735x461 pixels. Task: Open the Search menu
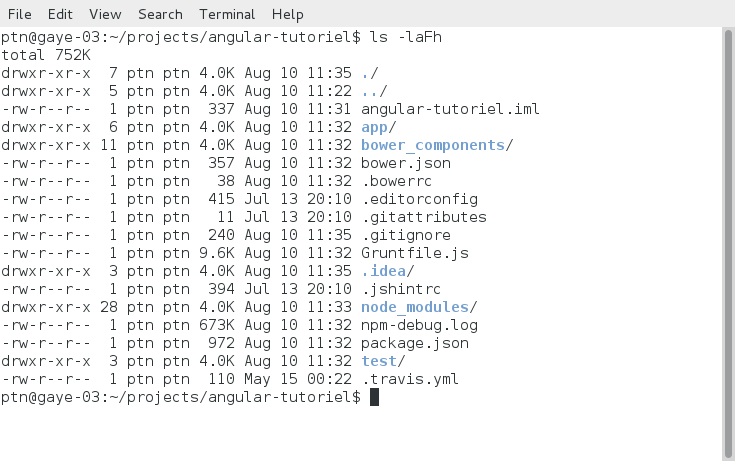[x=160, y=14]
